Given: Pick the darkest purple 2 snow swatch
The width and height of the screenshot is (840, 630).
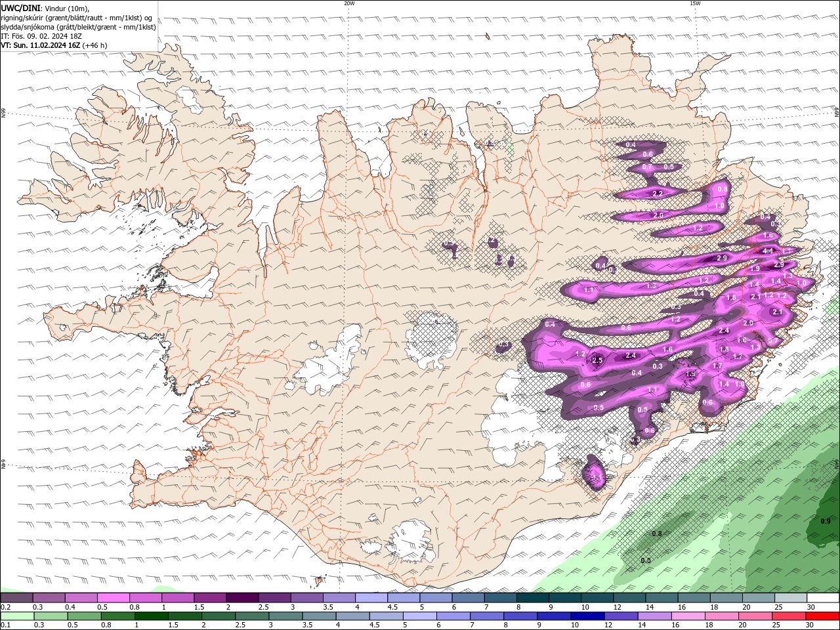Looking at the screenshot, I should point(241,598).
